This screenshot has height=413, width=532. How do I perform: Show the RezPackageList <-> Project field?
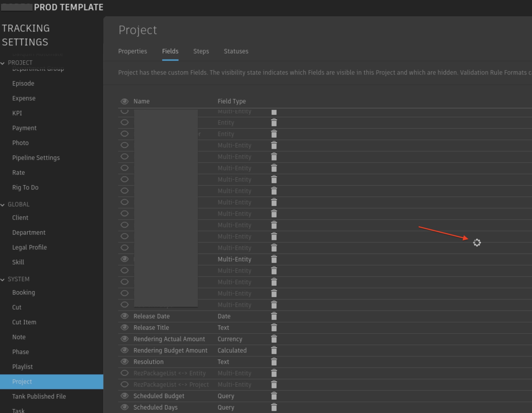pos(125,384)
